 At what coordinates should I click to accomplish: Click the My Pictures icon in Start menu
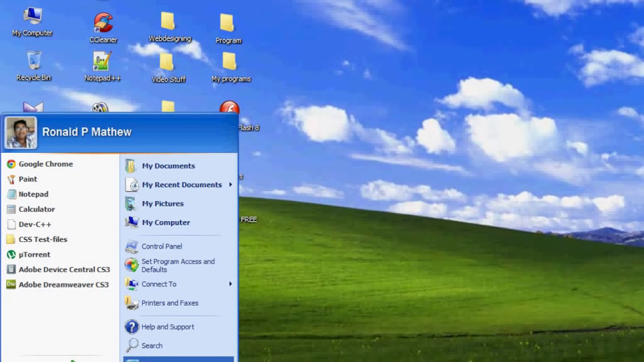tap(131, 204)
